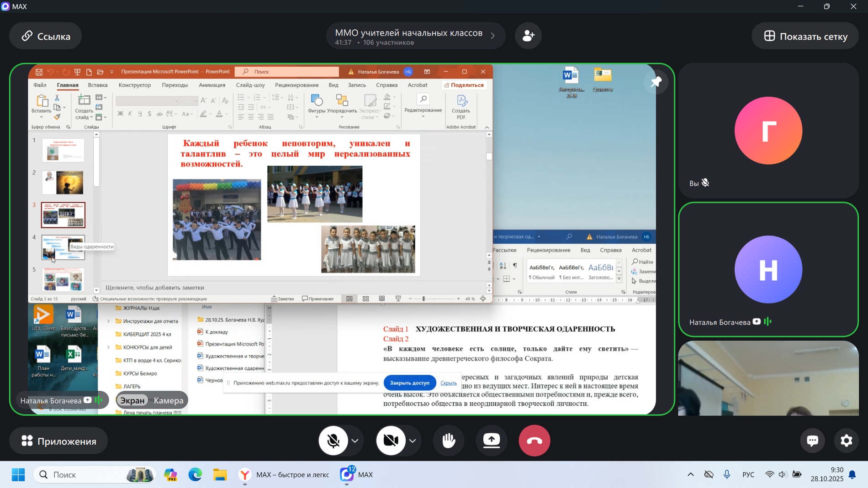Image resolution: width=868 pixels, height=488 pixels.
Task: Click the add participant icon
Action: pos(528,36)
